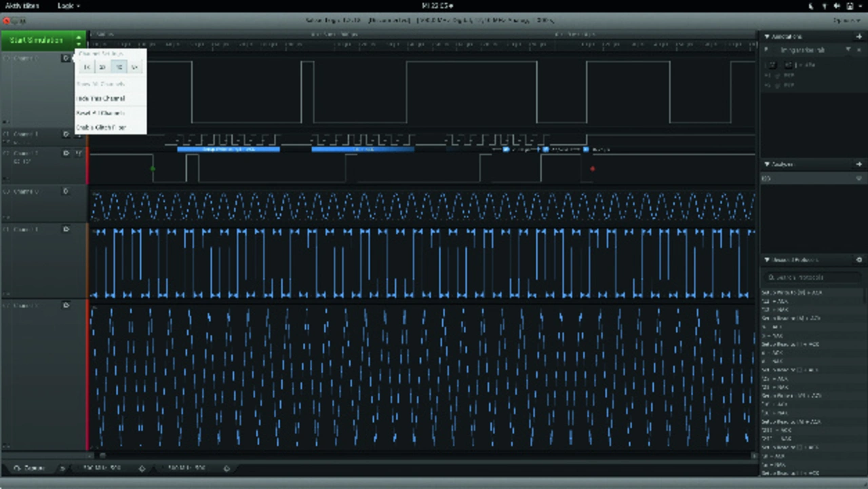Click the A1 marker button in Annotations
The height and width of the screenshot is (489, 868).
[x=772, y=64]
